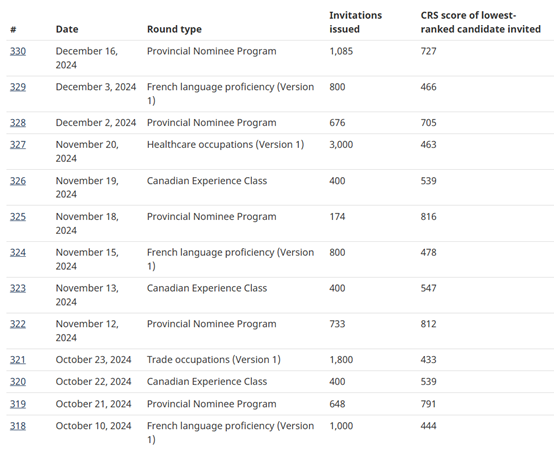
Task: Open round 327 link
Action: tap(18, 145)
